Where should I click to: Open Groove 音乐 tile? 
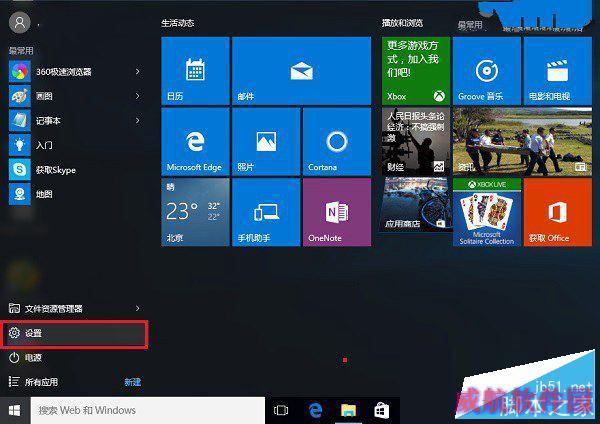point(487,70)
